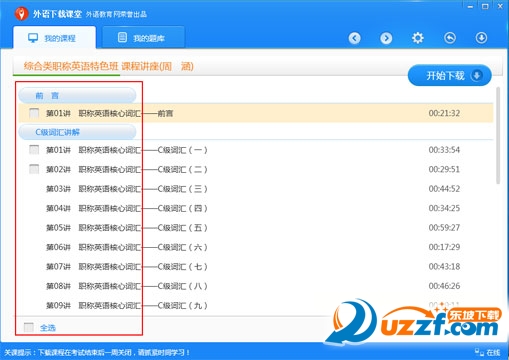This screenshot has width=509, height=360.
Task: Select row 第09讲 C级词汇（九）
Action: (256, 305)
